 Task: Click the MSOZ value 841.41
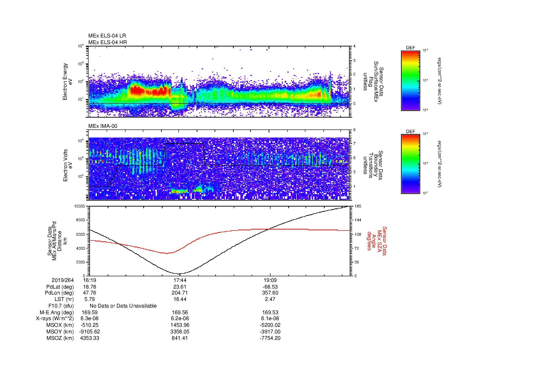(x=180, y=338)
